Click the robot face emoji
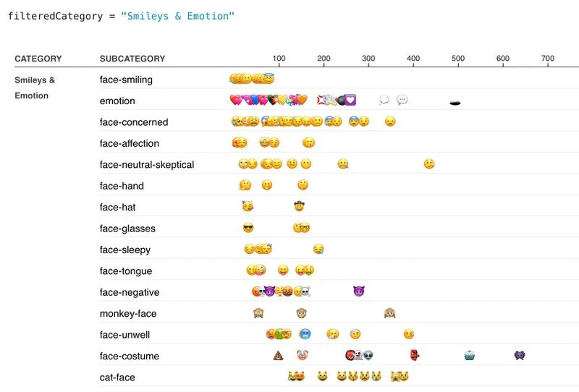This screenshot has height=392, width=579. 470,356
